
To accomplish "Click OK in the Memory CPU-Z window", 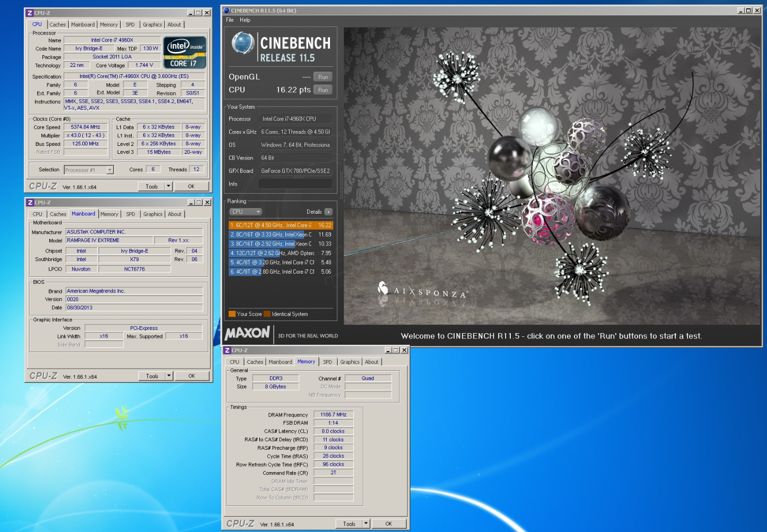I will point(388,524).
